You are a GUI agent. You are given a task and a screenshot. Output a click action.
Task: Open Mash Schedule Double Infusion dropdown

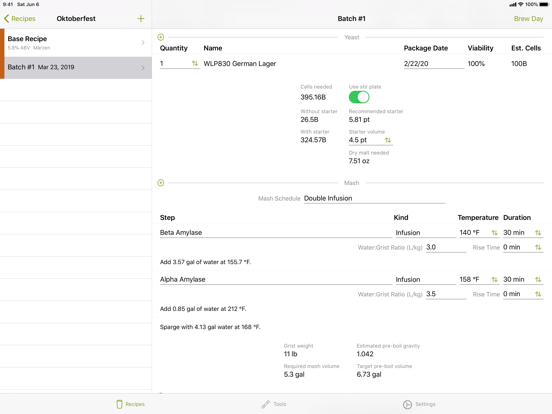(374, 199)
